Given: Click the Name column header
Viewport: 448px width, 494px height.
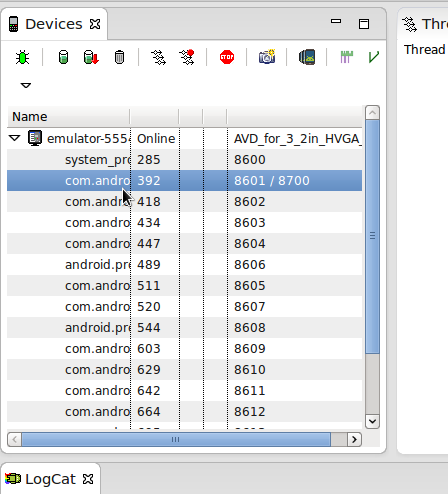Looking at the screenshot, I should point(68,117).
